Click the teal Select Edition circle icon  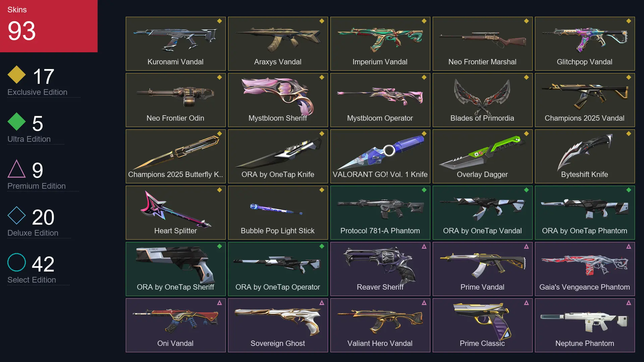17,262
